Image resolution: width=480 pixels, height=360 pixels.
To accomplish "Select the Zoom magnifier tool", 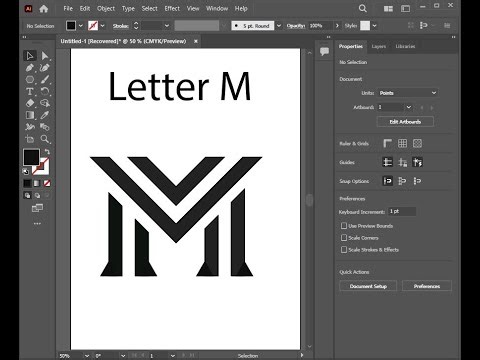I will [x=45, y=139].
